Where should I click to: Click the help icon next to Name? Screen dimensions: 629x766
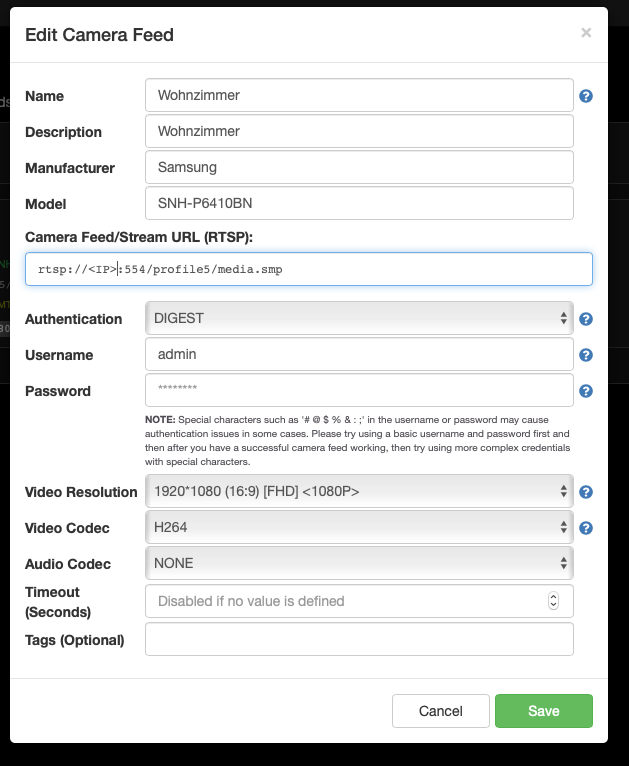586,96
